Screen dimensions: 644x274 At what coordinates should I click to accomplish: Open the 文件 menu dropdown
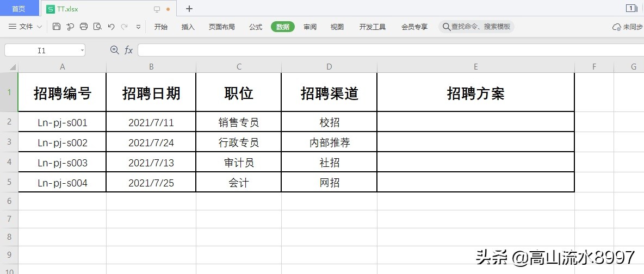[x=26, y=27]
